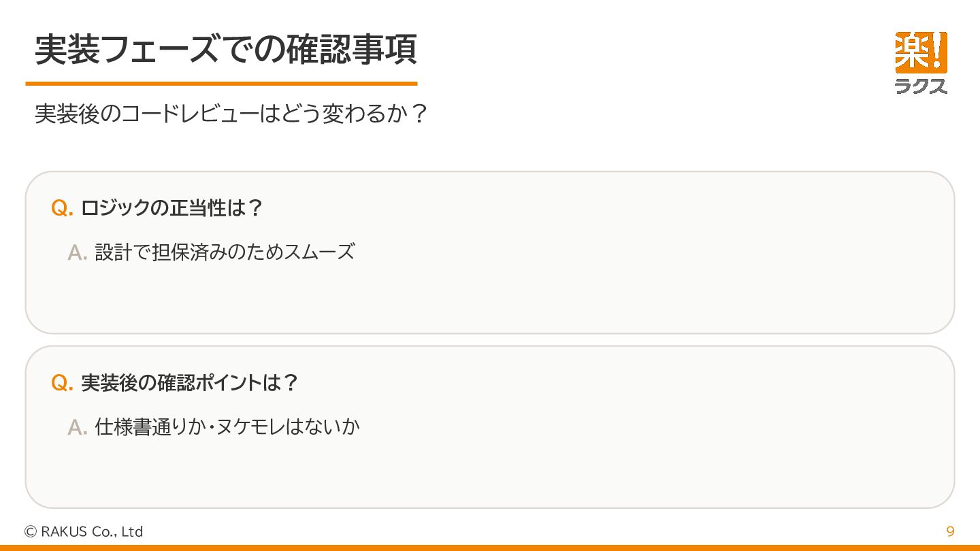Click the slide title 実装フェーズでの確認事項
980x551 pixels.
225,50
